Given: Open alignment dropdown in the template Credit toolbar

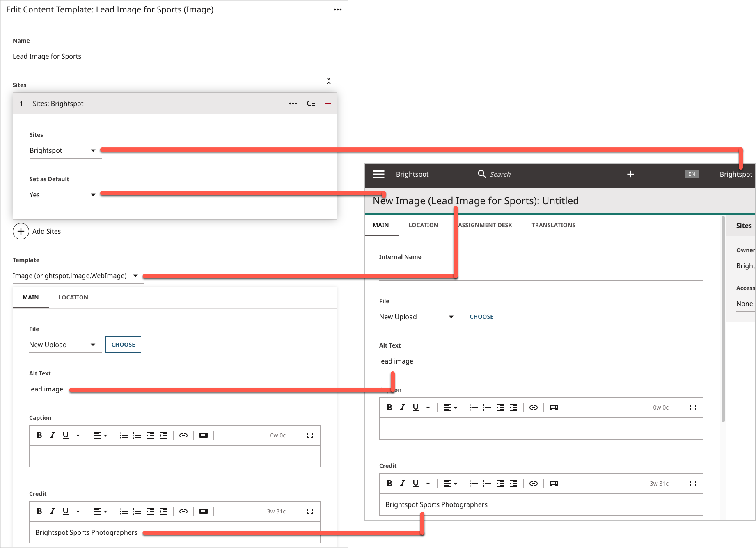Looking at the screenshot, I should coord(100,511).
